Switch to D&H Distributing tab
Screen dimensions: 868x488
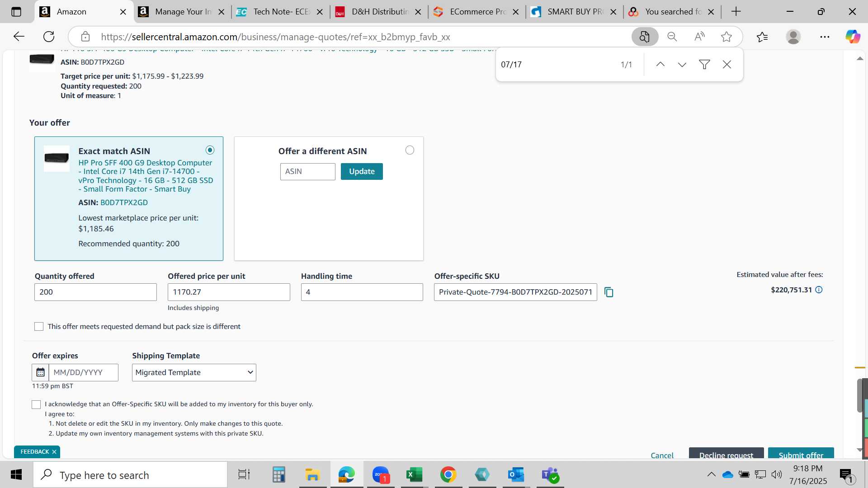[x=379, y=12]
